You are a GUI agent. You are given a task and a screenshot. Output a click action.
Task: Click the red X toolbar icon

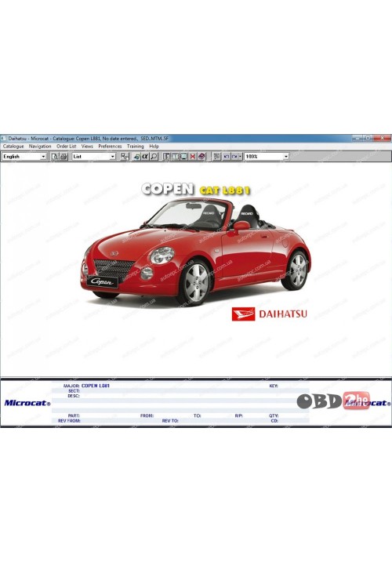click(x=193, y=157)
